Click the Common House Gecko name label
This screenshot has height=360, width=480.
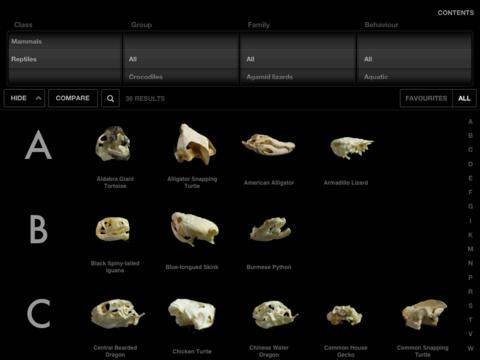click(346, 351)
